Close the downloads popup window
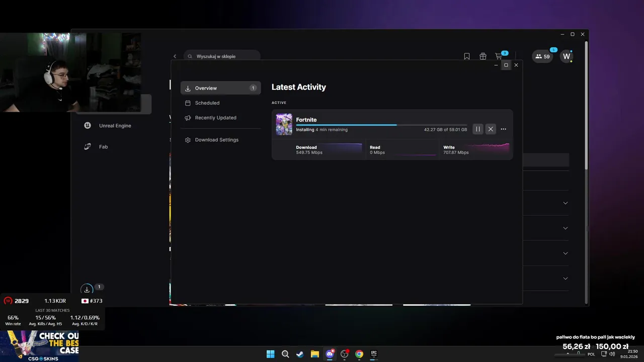This screenshot has height=362, width=644. (x=516, y=65)
